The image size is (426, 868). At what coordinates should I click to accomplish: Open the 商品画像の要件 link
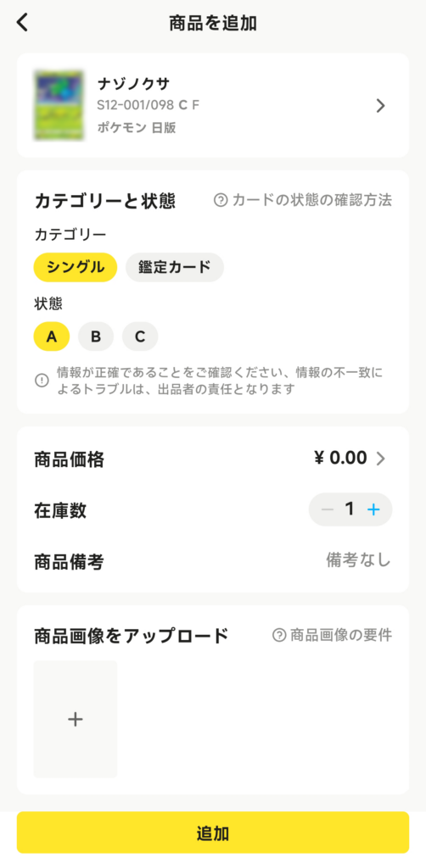[x=333, y=635]
